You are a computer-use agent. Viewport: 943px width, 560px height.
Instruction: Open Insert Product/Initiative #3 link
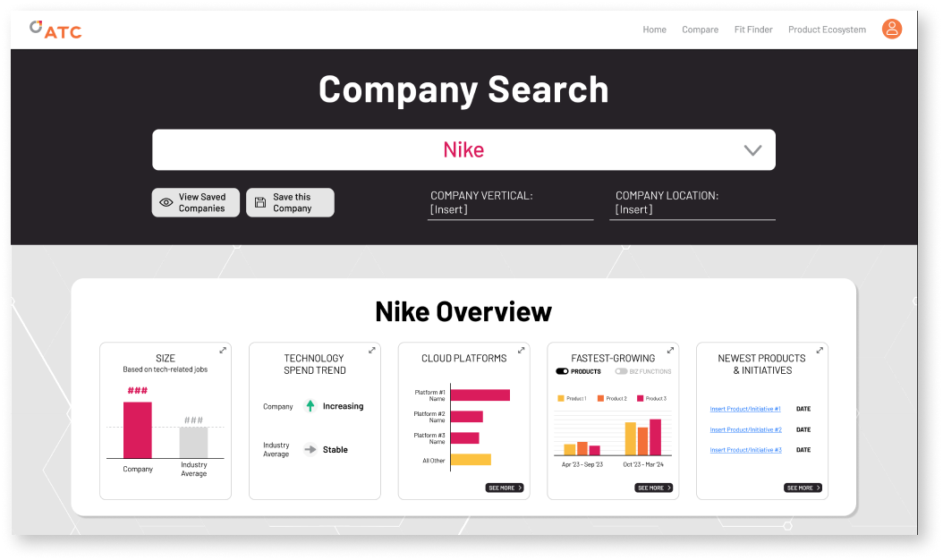[x=746, y=450]
